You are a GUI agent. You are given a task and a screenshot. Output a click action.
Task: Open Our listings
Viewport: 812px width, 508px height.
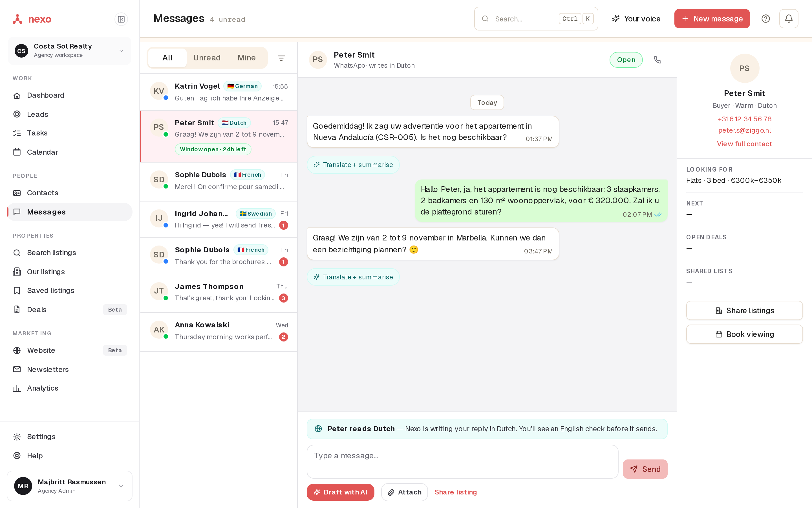pyautogui.click(x=70, y=272)
